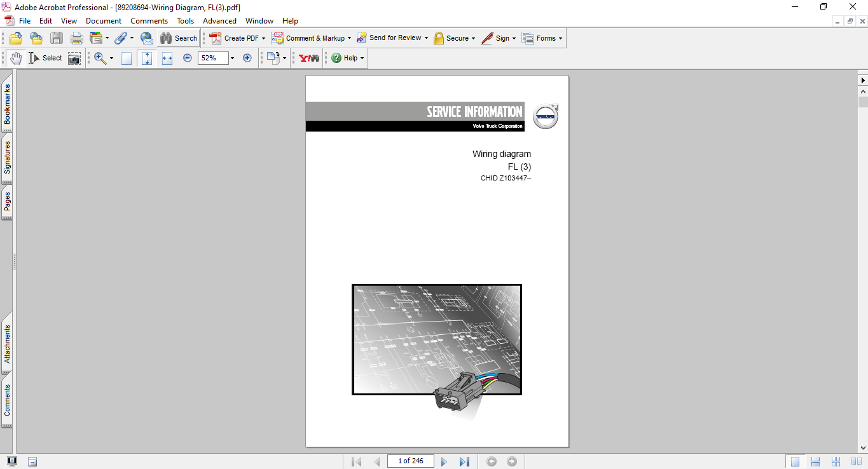This screenshot has height=469, width=868.
Task: Click the Fit Width icon
Action: 167,58
